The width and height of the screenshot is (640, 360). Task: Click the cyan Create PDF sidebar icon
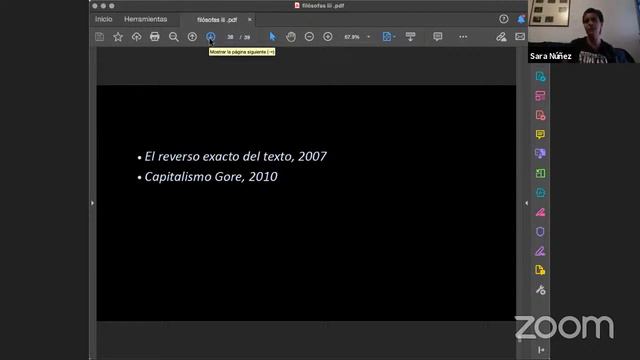540,76
